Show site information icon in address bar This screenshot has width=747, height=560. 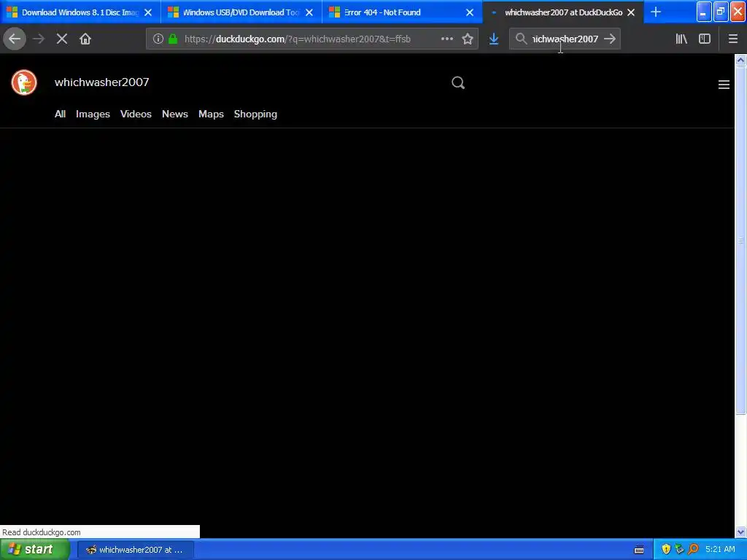click(x=158, y=39)
